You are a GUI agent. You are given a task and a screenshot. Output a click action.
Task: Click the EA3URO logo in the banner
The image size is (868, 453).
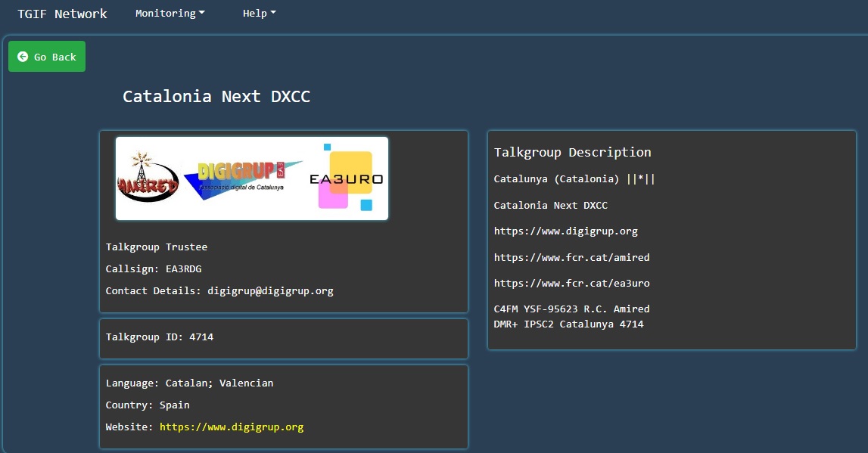[x=347, y=177]
